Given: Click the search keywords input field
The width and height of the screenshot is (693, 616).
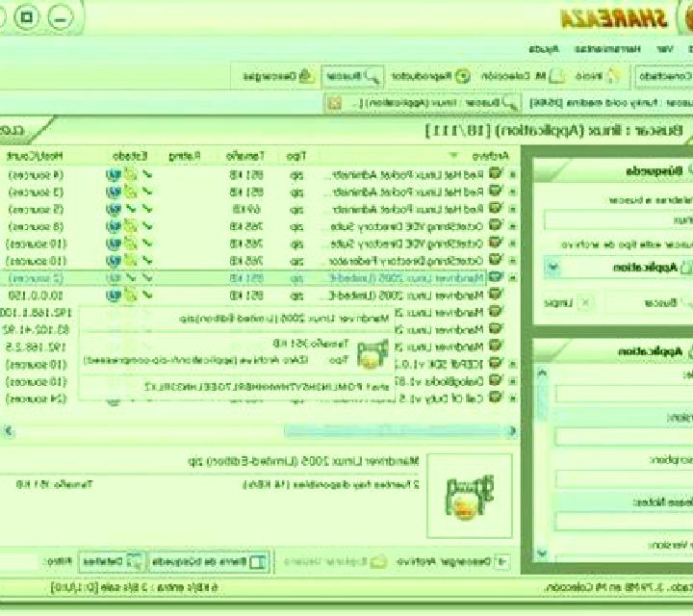Looking at the screenshot, I should [618, 220].
